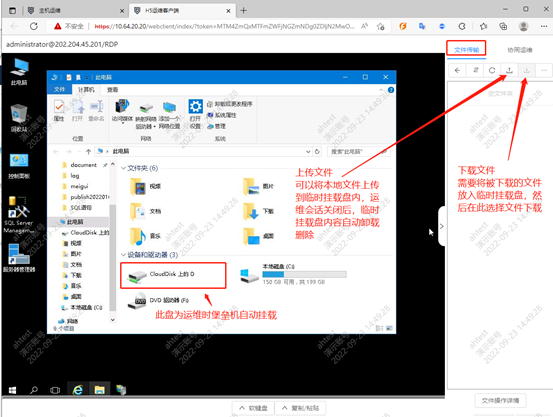
Task: Click 卸载或更改程序 in the ribbon
Action: (230, 104)
